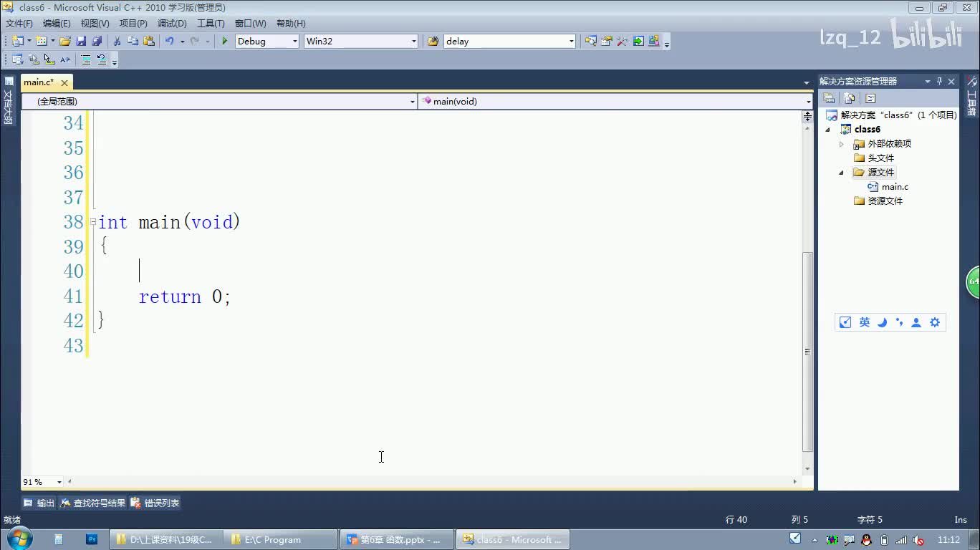Open the 调试(D) menu
This screenshot has width=980, height=550.
(x=172, y=24)
